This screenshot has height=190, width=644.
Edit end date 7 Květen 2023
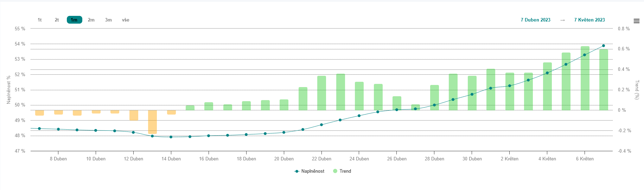coord(589,20)
